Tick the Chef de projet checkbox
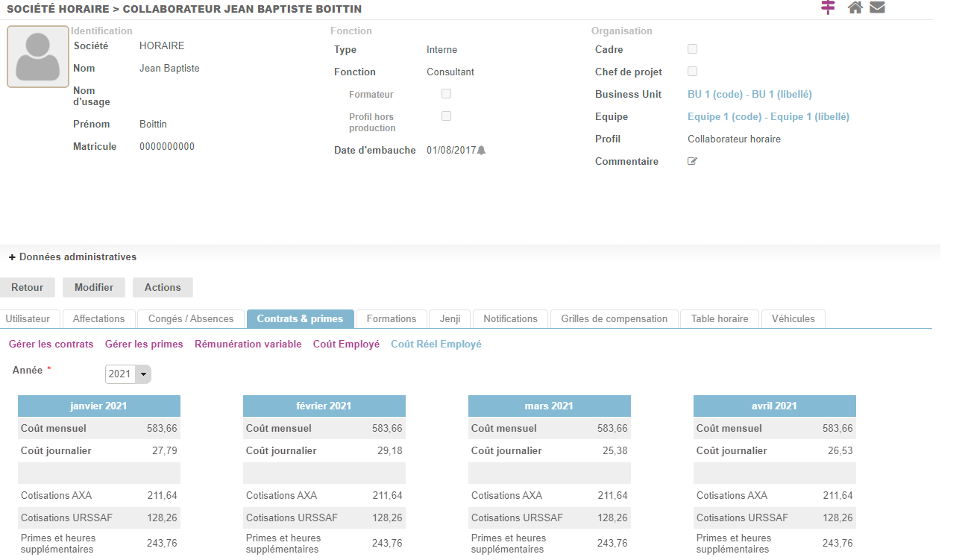This screenshot has width=968, height=560. [692, 72]
